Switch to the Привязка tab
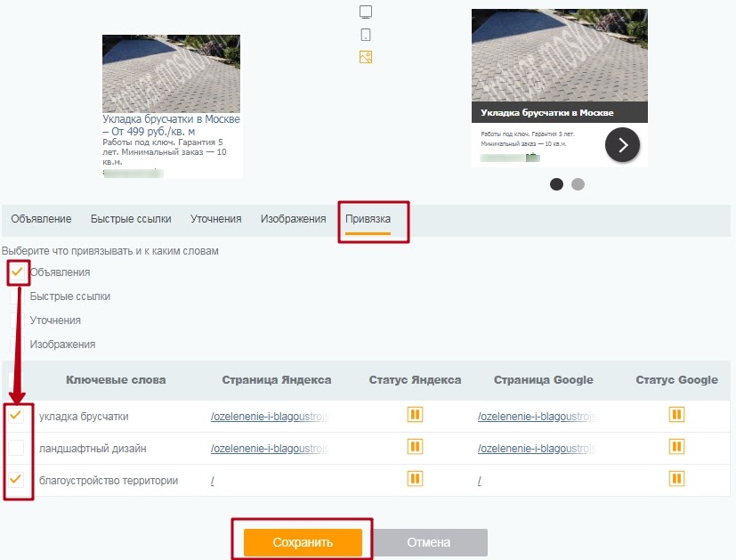736x560 pixels. [368, 219]
